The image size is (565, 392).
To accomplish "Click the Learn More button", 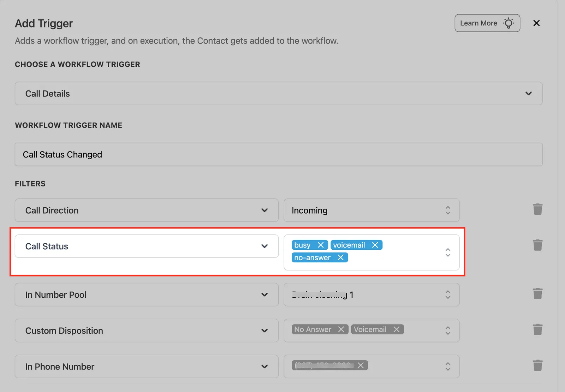I will pyautogui.click(x=487, y=23).
